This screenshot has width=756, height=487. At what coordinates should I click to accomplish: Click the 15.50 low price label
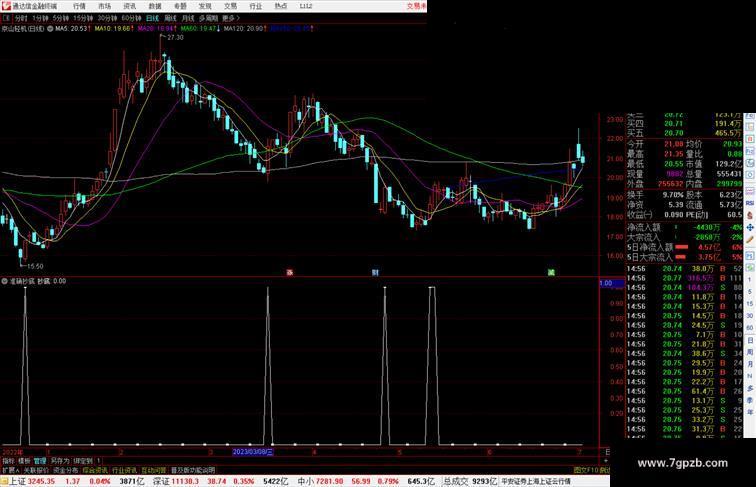click(x=35, y=266)
